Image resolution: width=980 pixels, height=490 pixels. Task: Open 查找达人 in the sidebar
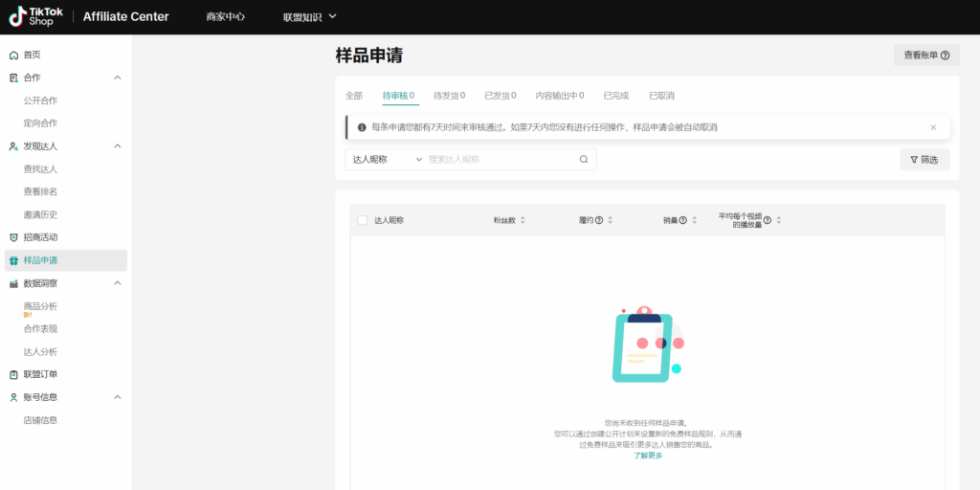(40, 168)
